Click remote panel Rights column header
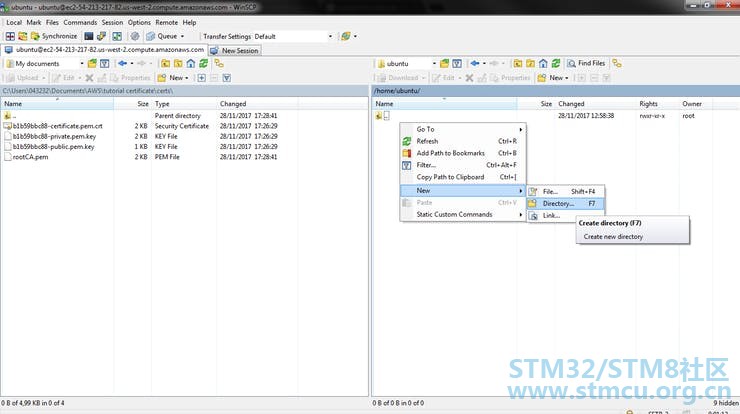 point(657,104)
